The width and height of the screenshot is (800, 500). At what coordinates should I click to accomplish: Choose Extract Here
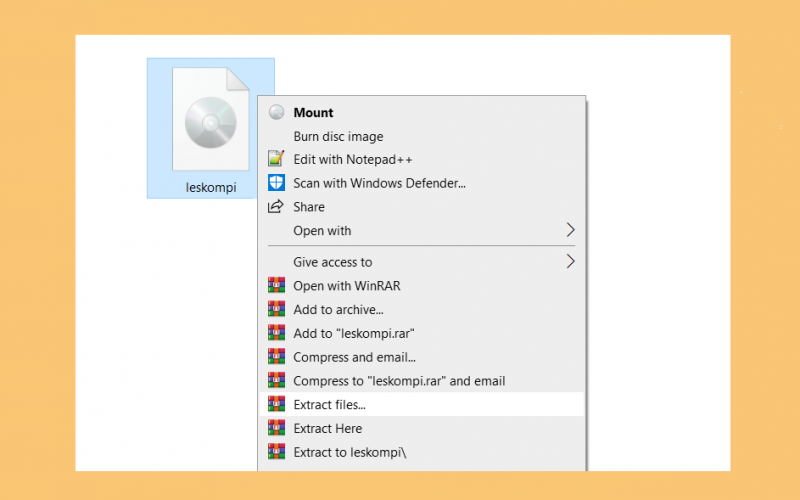(x=421, y=428)
